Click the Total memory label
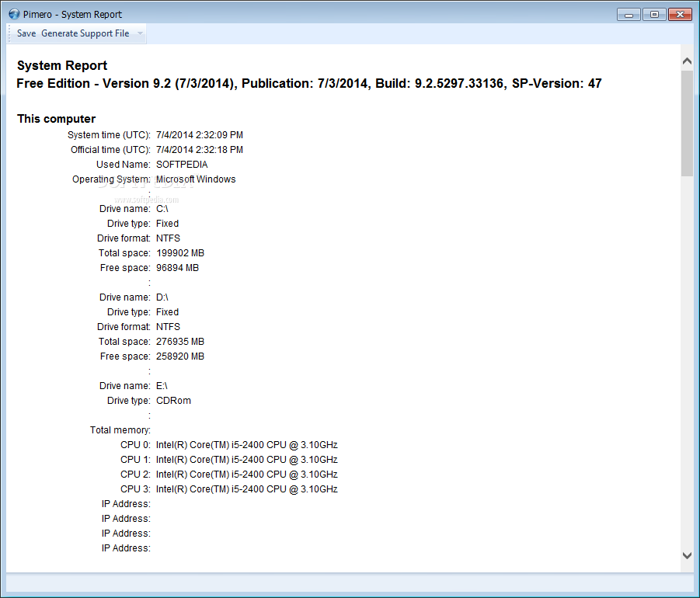The height and width of the screenshot is (598, 700). click(x=120, y=429)
